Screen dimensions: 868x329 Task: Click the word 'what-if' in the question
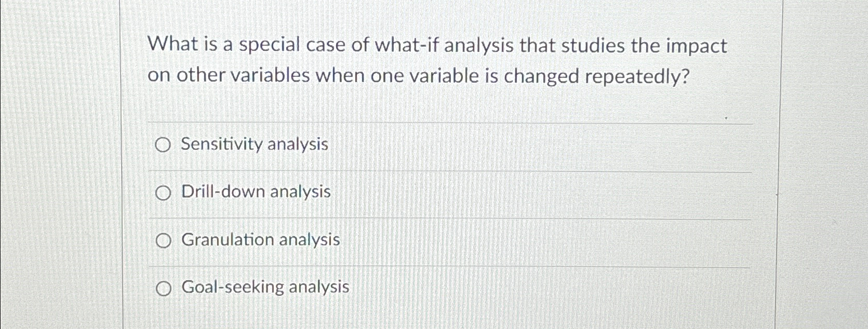407,45
